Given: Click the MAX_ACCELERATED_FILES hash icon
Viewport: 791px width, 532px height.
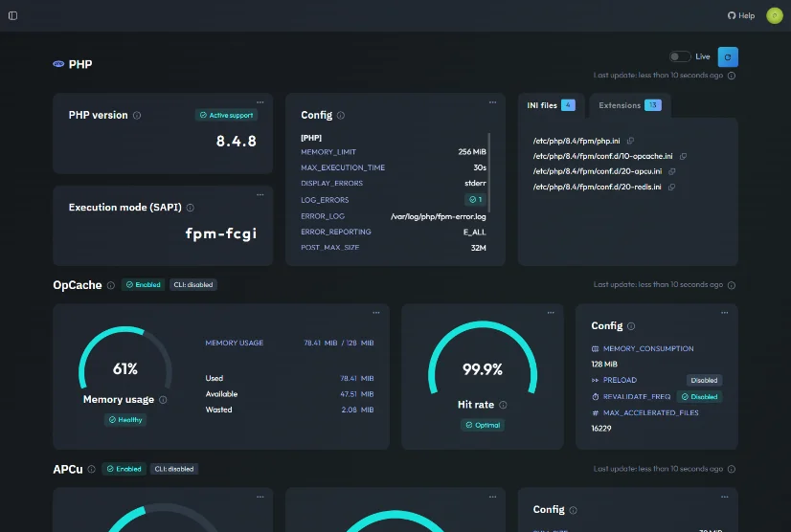Looking at the screenshot, I should point(596,413).
